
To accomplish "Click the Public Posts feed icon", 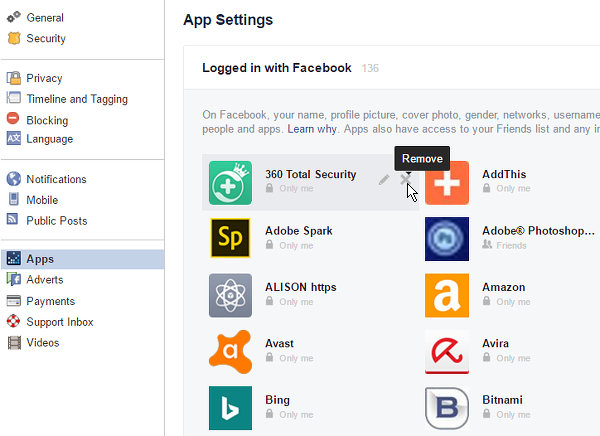I will (12, 219).
